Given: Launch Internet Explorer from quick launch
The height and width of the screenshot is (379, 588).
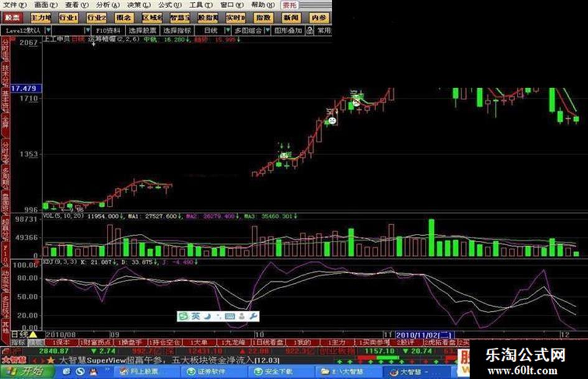Looking at the screenshot, I should coord(67,372).
